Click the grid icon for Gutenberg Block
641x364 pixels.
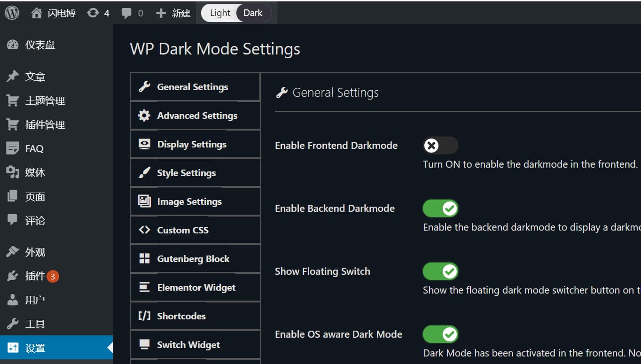(144, 259)
